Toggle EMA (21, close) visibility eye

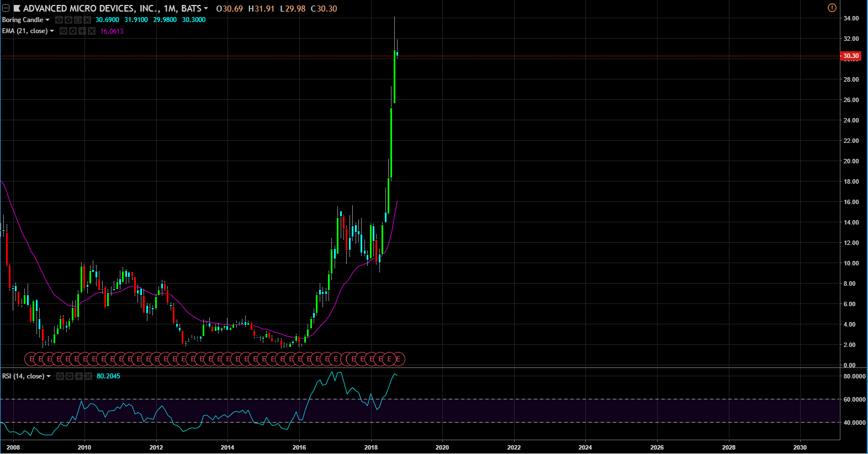click(x=63, y=31)
